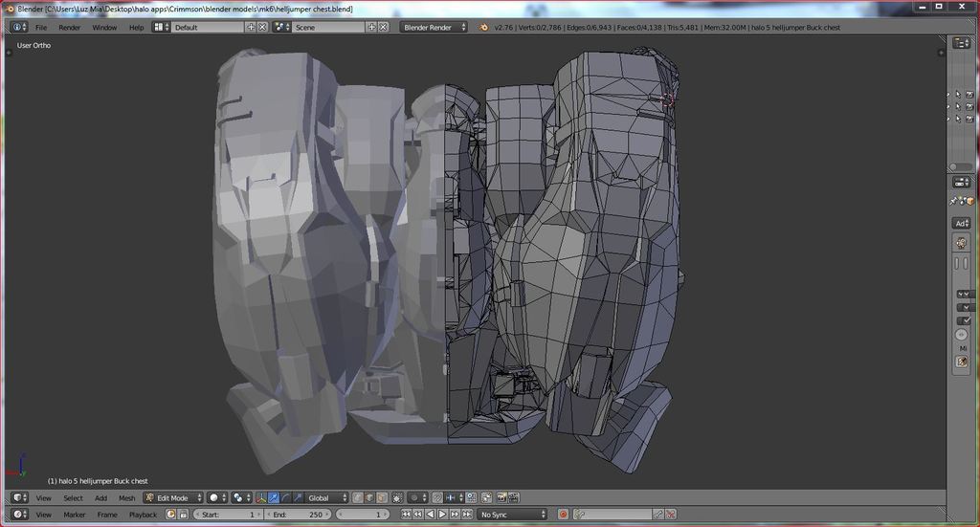
Task: Open the File menu
Action: (x=41, y=27)
